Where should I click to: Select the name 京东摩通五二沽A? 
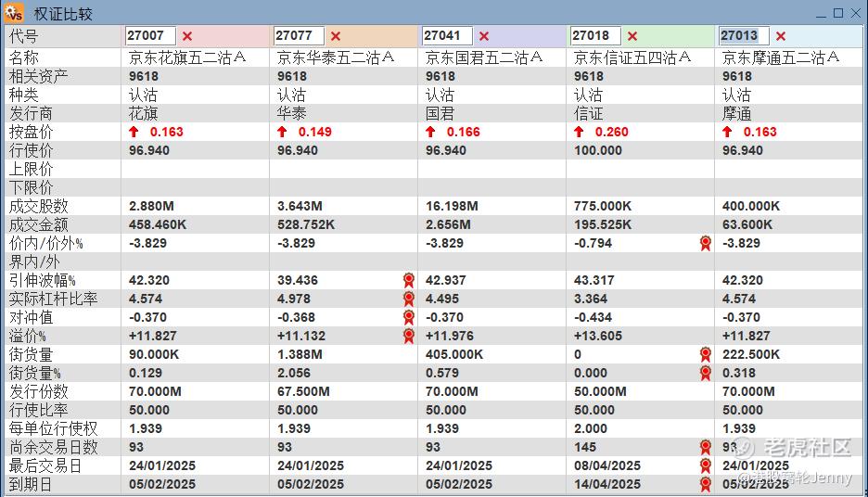781,57
